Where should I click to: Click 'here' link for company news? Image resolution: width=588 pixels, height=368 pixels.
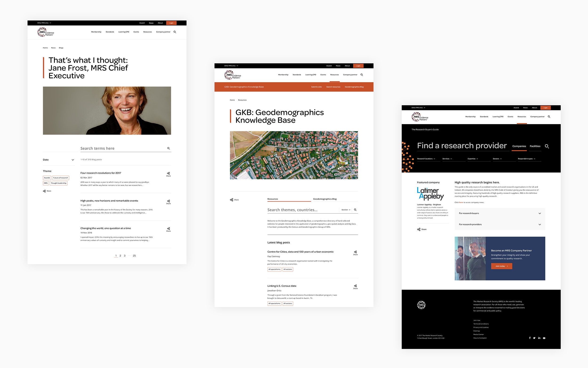click(461, 202)
